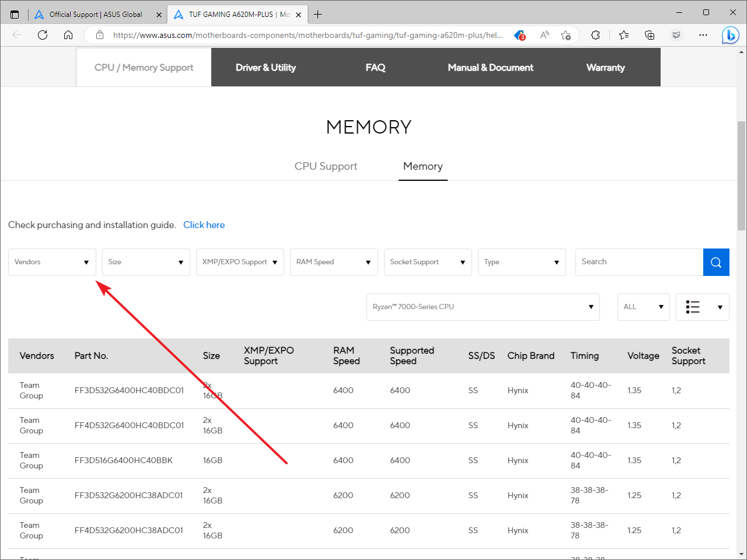Switch to the CPU Support tab
This screenshot has width=747, height=560.
[x=326, y=166]
